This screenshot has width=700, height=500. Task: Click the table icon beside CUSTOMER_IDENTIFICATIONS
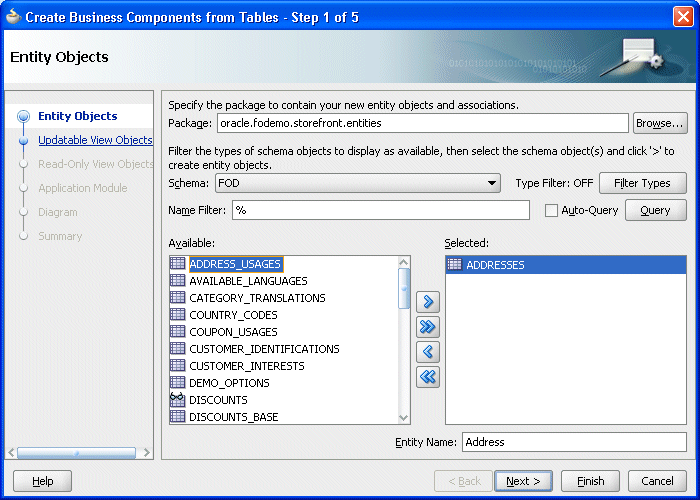178,348
